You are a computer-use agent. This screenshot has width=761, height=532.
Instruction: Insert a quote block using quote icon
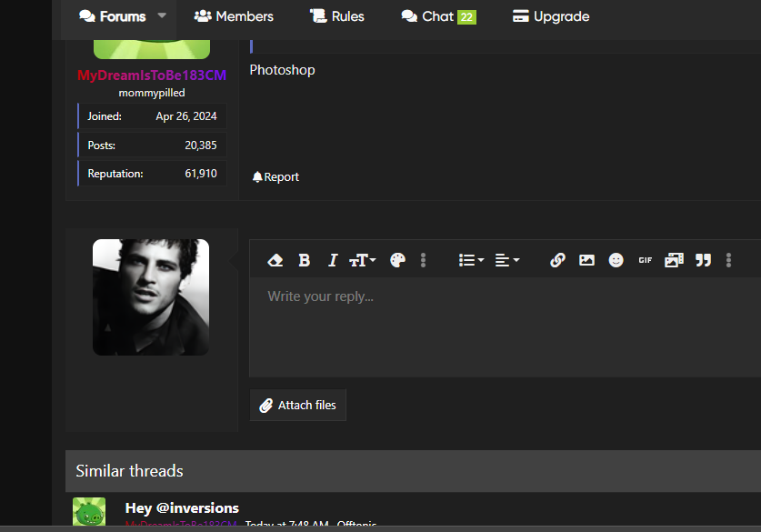click(703, 260)
